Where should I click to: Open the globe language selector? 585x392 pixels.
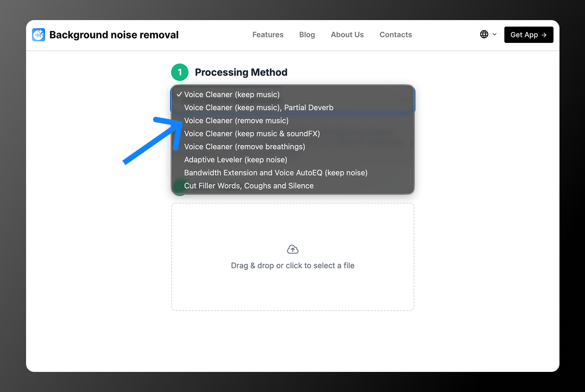484,35
